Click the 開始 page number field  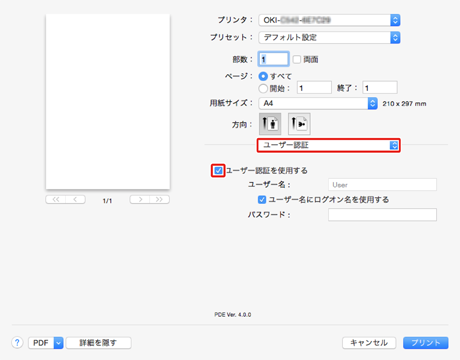(314, 88)
